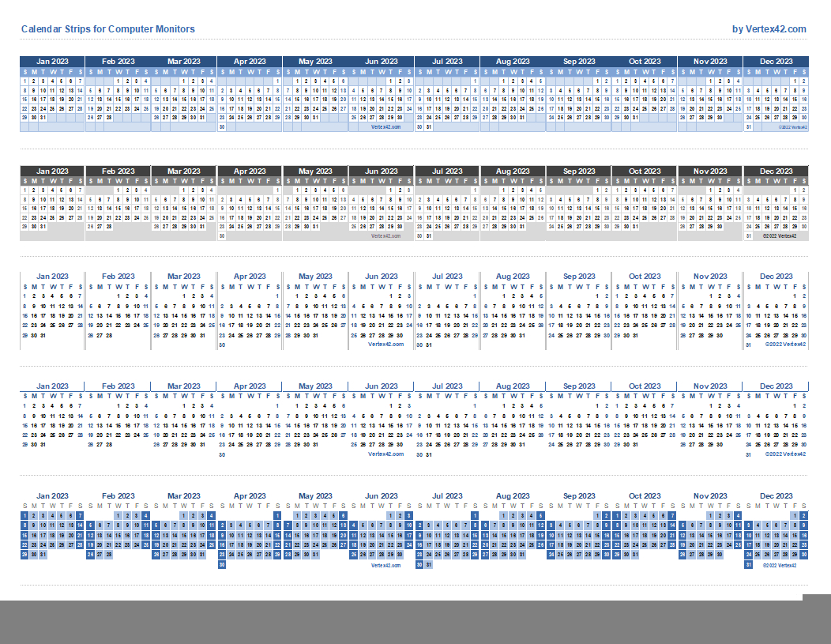Click 'Jun 2023' header in the bottom tiled strip
Viewport: 831px width, 644px height.
[x=382, y=495]
